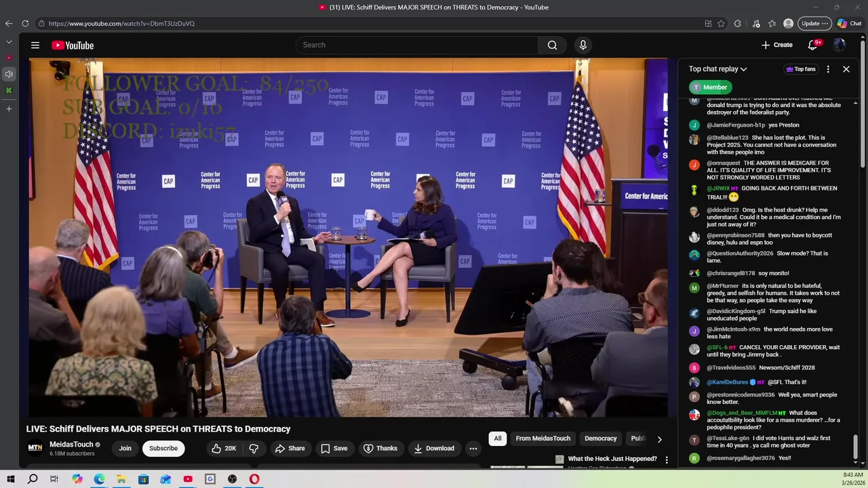This screenshot has height=488, width=868.
Task: Like the video with 20K likes
Action: [x=224, y=449]
